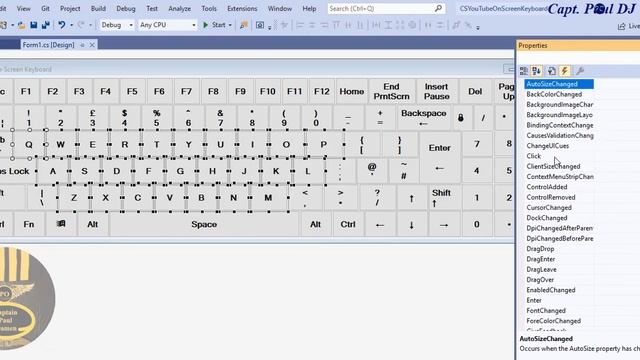The image size is (640, 360).
Task: Open the View menu
Action: click(23, 9)
